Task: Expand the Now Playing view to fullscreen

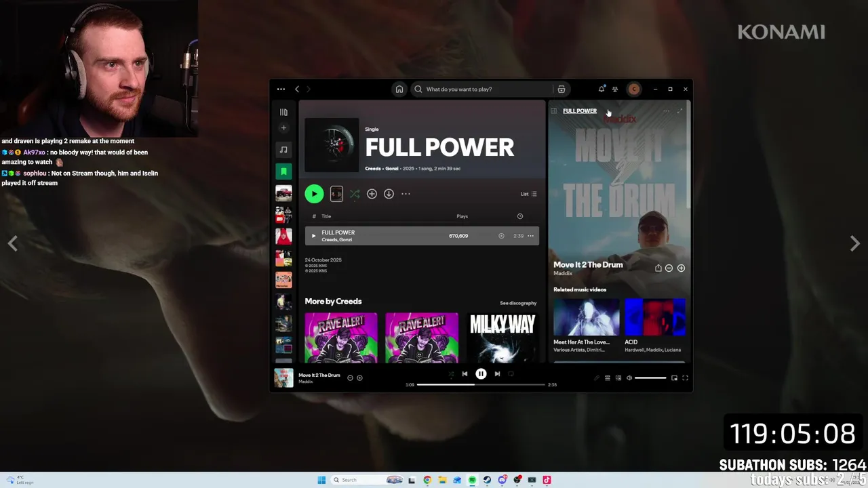Action: pyautogui.click(x=679, y=111)
